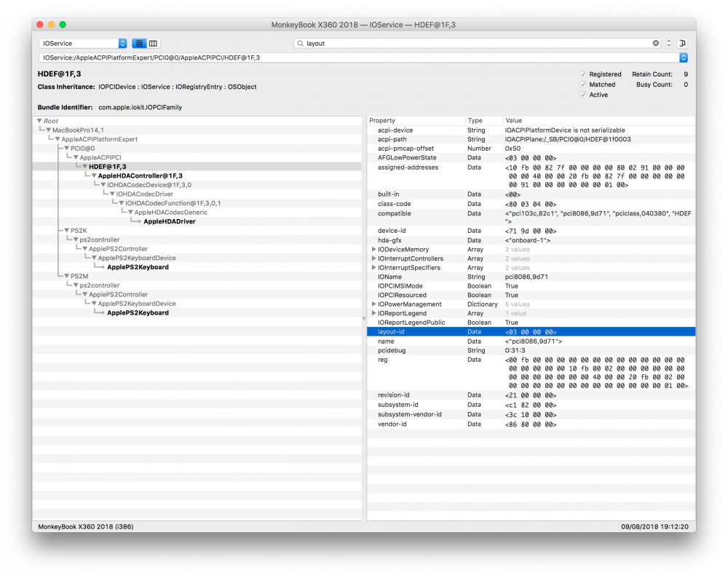Select the pcidebug property row
The width and height of the screenshot is (728, 578).
click(x=531, y=351)
